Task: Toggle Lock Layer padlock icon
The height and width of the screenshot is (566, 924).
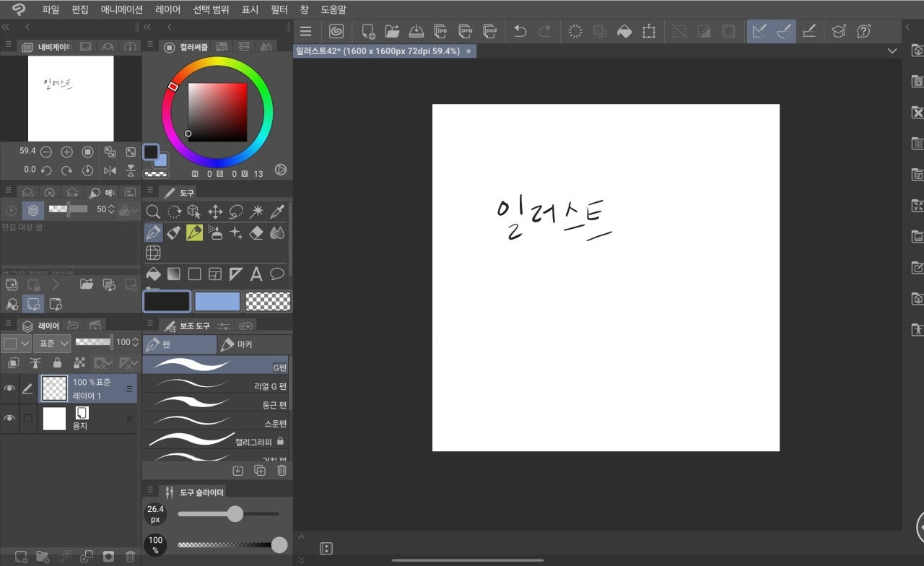Action: click(57, 362)
